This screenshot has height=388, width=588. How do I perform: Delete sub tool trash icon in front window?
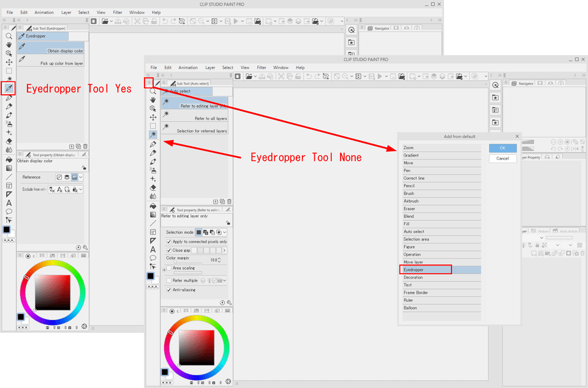[229, 201]
